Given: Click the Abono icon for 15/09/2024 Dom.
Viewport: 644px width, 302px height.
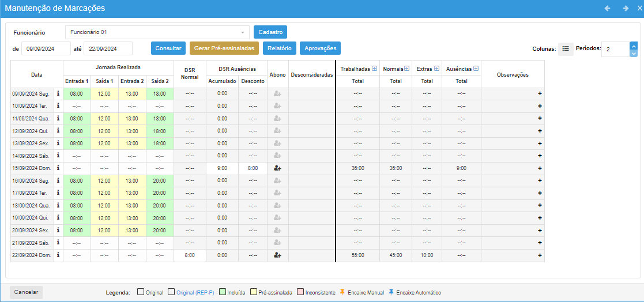Looking at the screenshot, I should click(x=277, y=168).
